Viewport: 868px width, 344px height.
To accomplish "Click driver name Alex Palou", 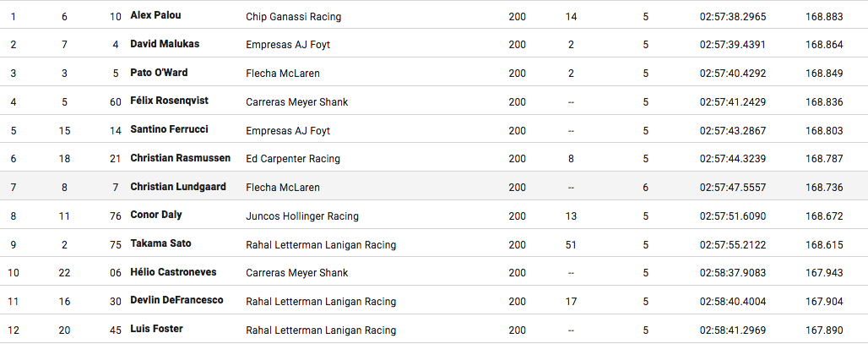I will [155, 15].
